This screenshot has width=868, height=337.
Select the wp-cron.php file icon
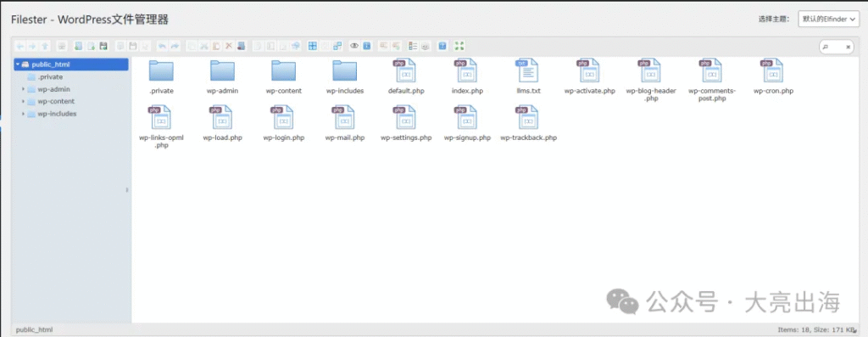click(773, 71)
